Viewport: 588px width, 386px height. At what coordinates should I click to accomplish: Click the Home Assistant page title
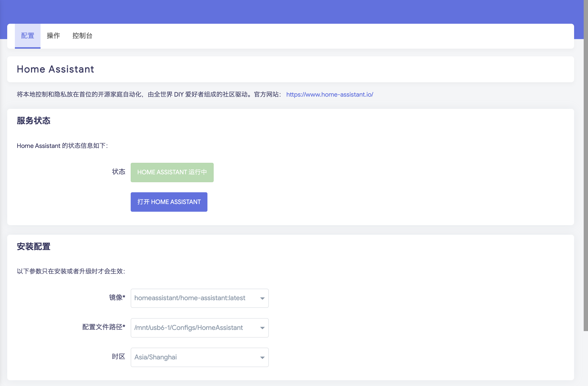coord(55,69)
